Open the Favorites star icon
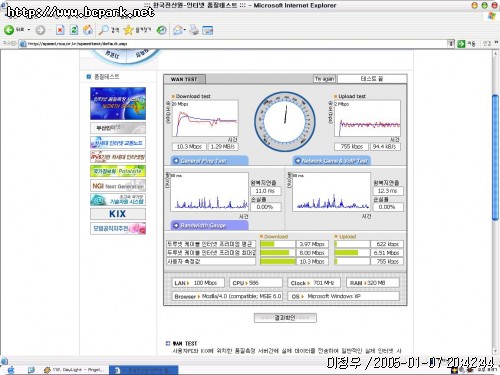Screen dimensions: 500x375 point(128,30)
